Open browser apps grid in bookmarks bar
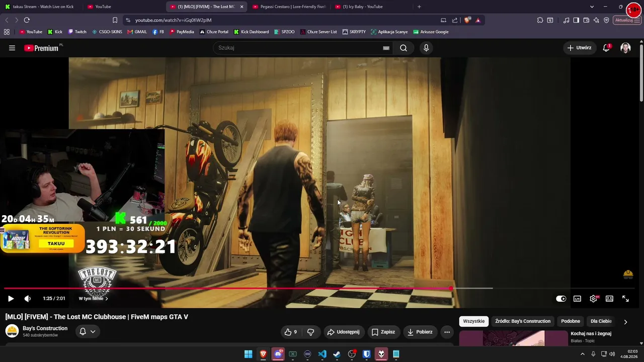Image resolution: width=644 pixels, height=362 pixels. 7,32
